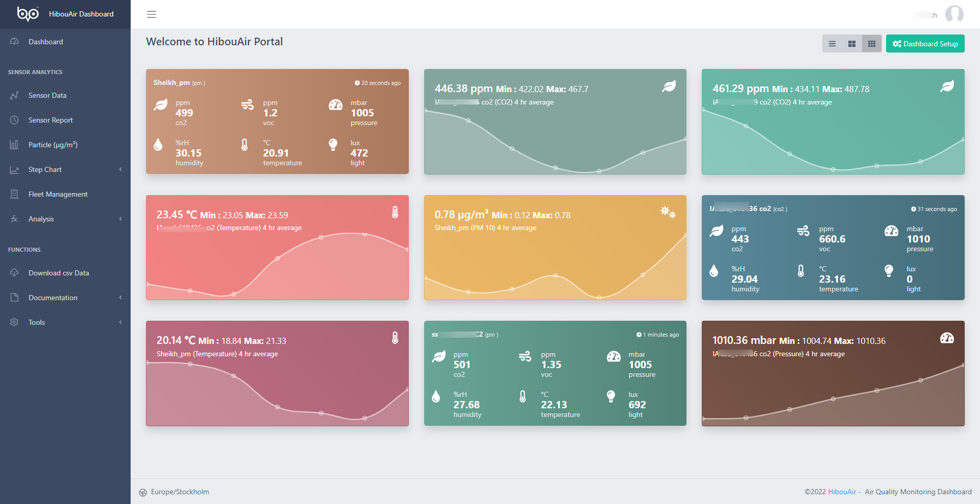Image resolution: width=980 pixels, height=504 pixels.
Task: Click the Sheikh_pm Temperature average chart
Action: [x=277, y=393]
